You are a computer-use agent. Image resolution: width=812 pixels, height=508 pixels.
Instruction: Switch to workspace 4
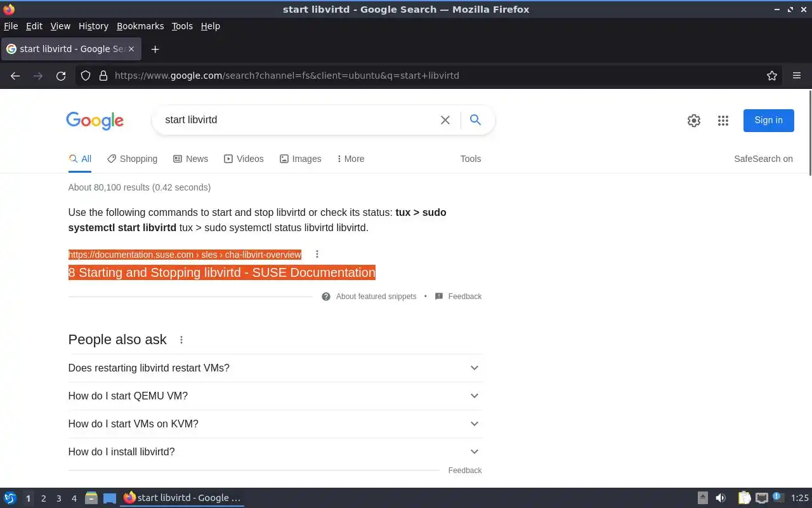74,498
